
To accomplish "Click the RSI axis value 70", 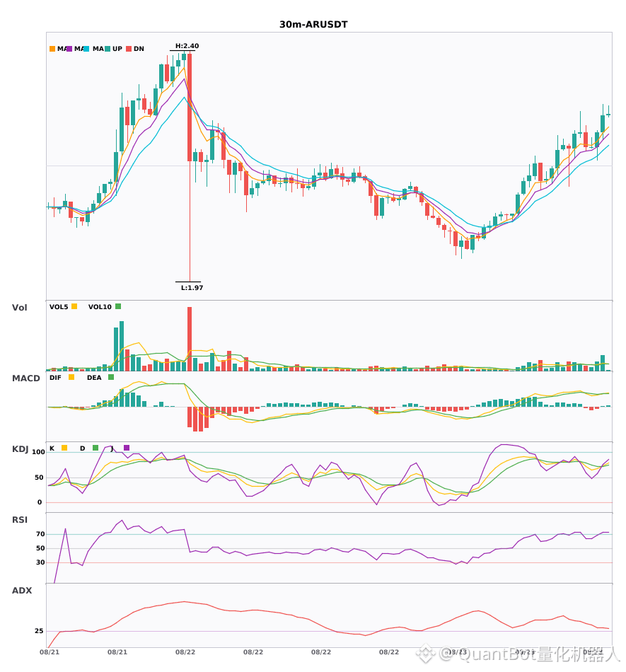I will tap(40, 534).
